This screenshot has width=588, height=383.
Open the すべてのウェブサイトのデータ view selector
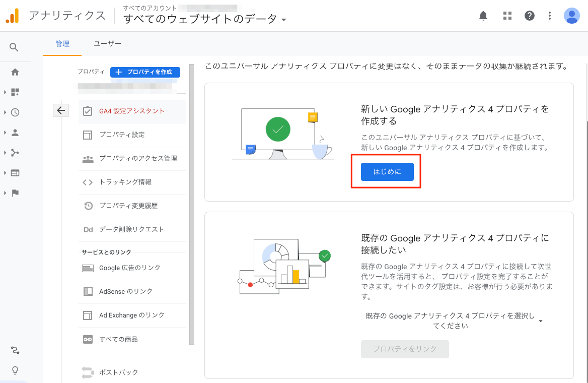(205, 19)
